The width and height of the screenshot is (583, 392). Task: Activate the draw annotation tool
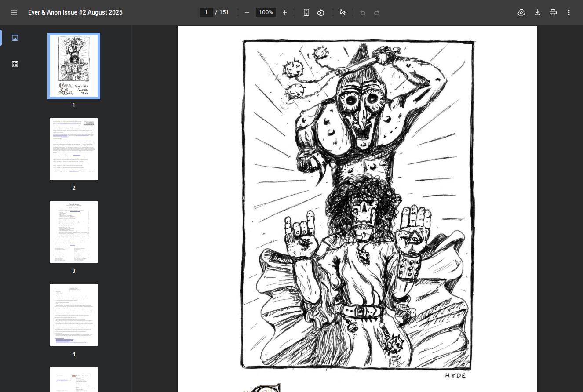(343, 12)
